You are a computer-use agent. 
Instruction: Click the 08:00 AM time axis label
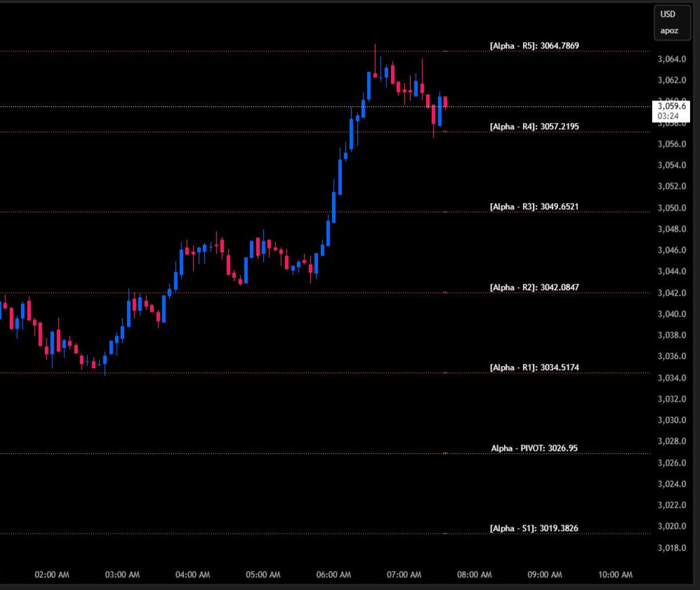click(x=475, y=575)
